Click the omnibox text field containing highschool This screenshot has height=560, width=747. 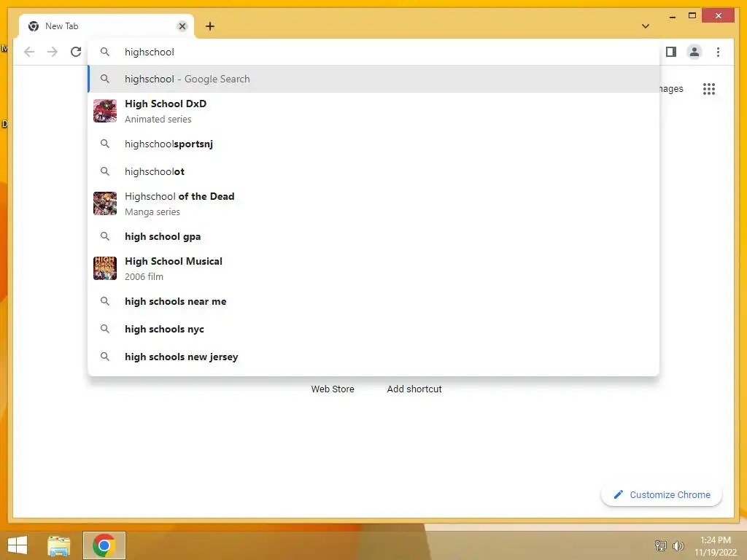click(373, 52)
